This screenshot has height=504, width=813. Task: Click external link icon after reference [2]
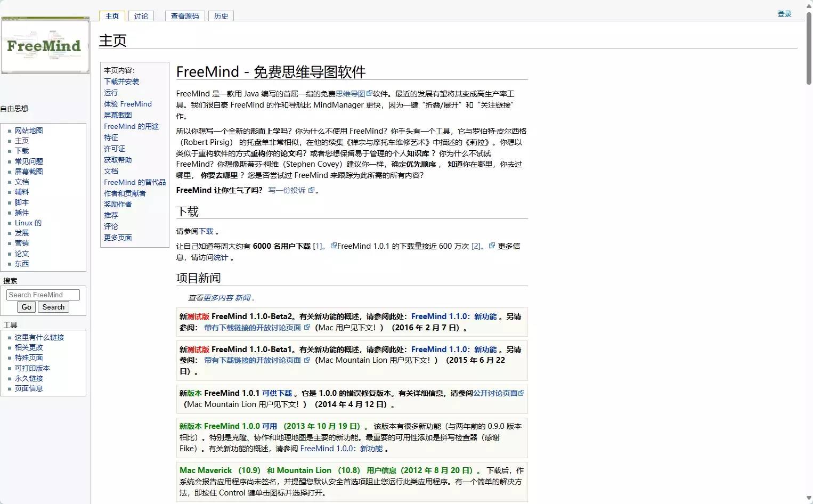(491, 246)
